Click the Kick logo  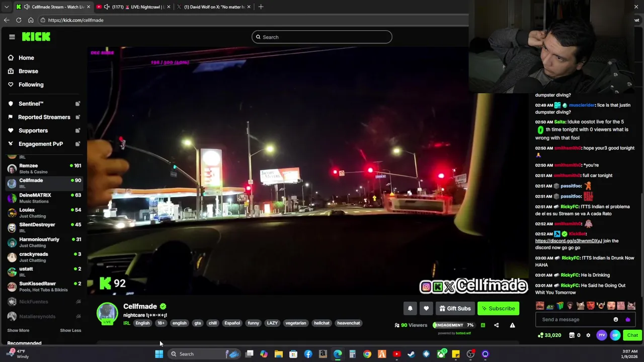[36, 37]
